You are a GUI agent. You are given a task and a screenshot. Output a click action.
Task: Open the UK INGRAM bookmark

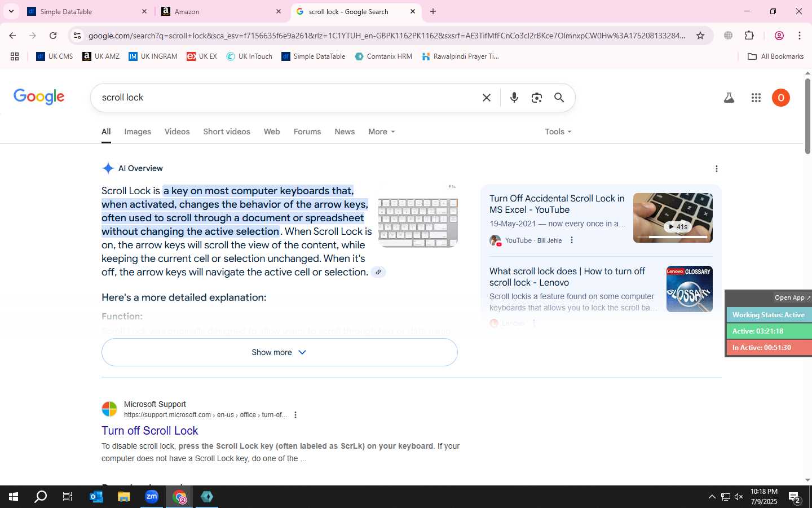click(x=153, y=56)
